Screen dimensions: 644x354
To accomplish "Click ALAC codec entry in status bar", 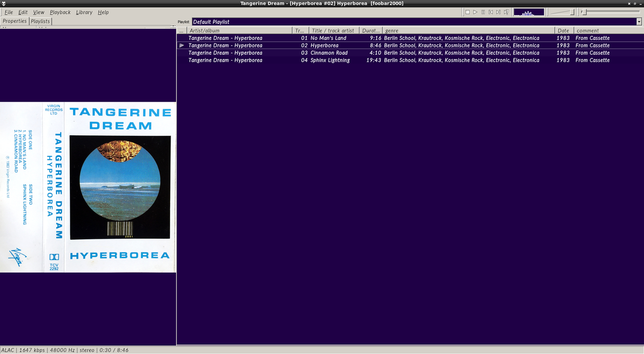I will (8, 350).
